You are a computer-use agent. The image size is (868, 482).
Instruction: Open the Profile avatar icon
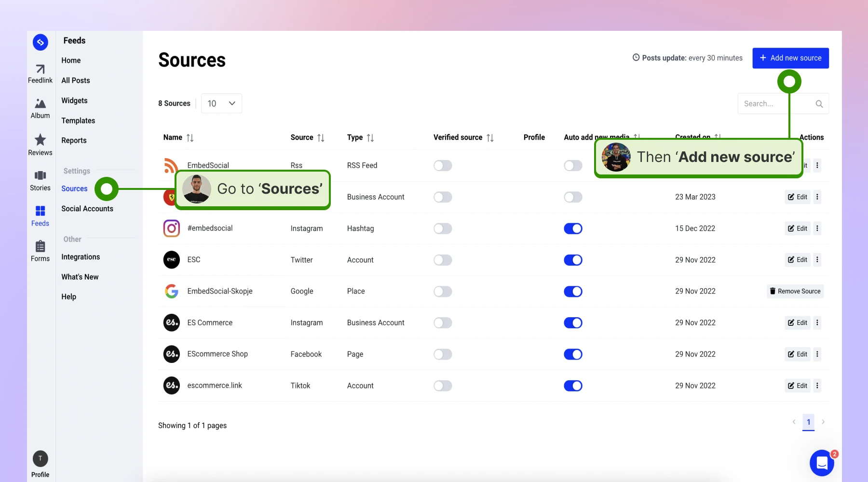(40, 458)
